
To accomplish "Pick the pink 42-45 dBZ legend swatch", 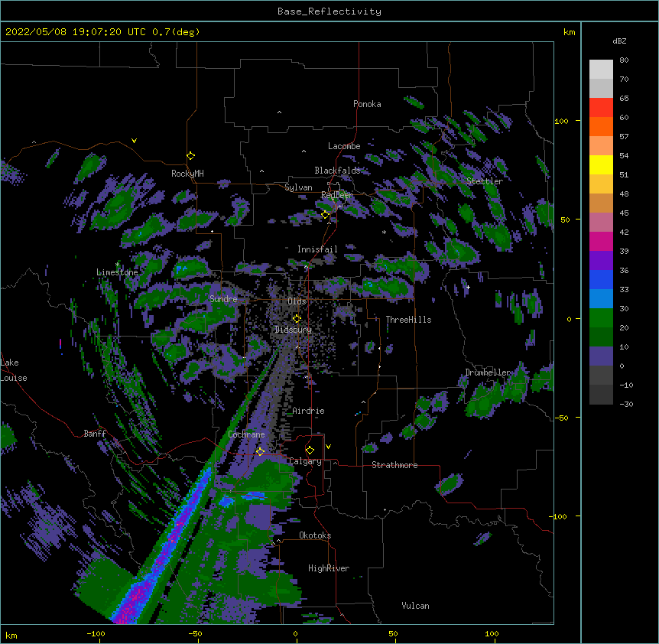I will pyautogui.click(x=601, y=222).
